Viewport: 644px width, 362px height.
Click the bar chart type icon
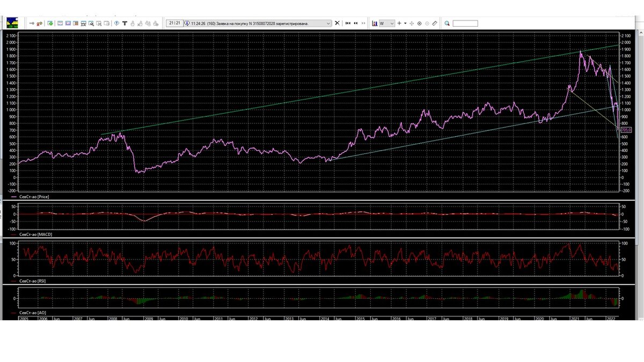click(x=375, y=23)
